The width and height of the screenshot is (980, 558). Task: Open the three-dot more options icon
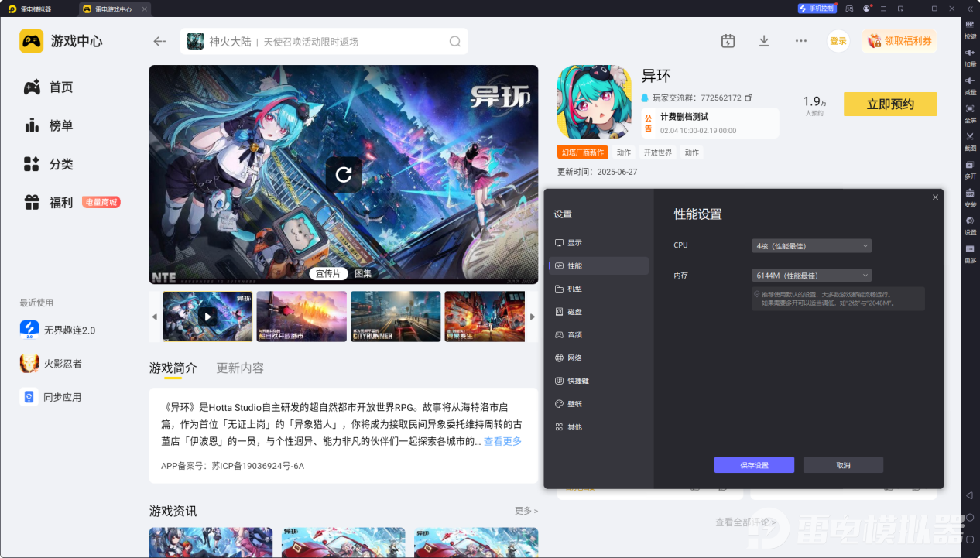pyautogui.click(x=801, y=41)
